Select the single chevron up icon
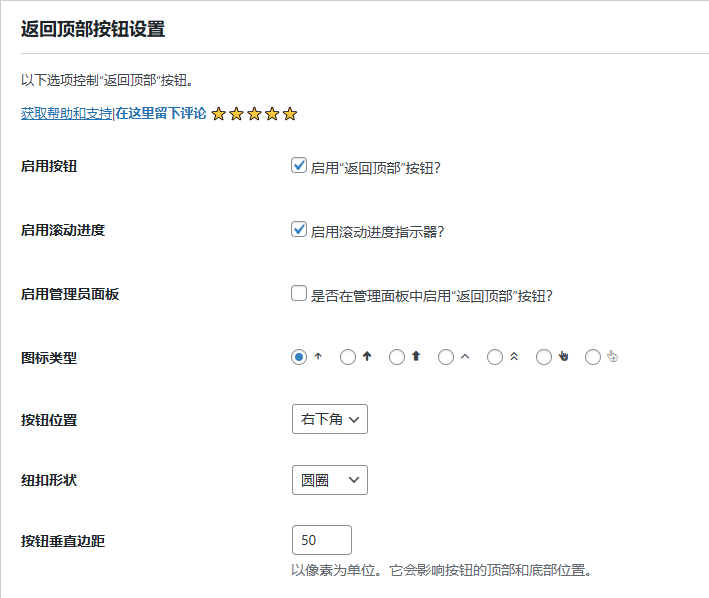Image resolution: width=709 pixels, height=598 pixels. pos(446,357)
